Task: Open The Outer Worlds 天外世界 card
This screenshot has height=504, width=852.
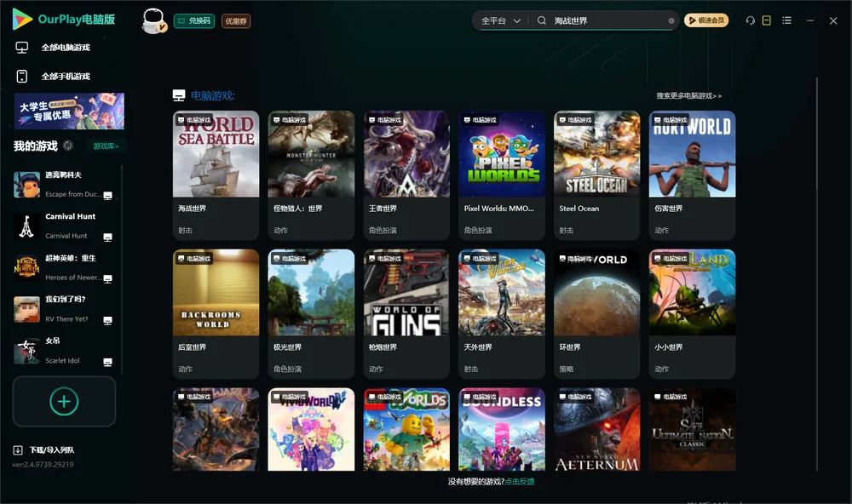Action: pyautogui.click(x=502, y=313)
